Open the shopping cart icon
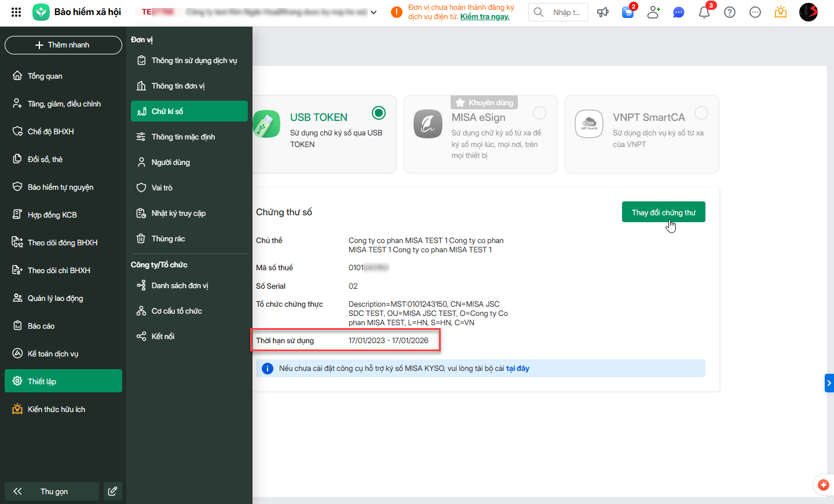Screen dimensions: 834x504 (628, 12)
